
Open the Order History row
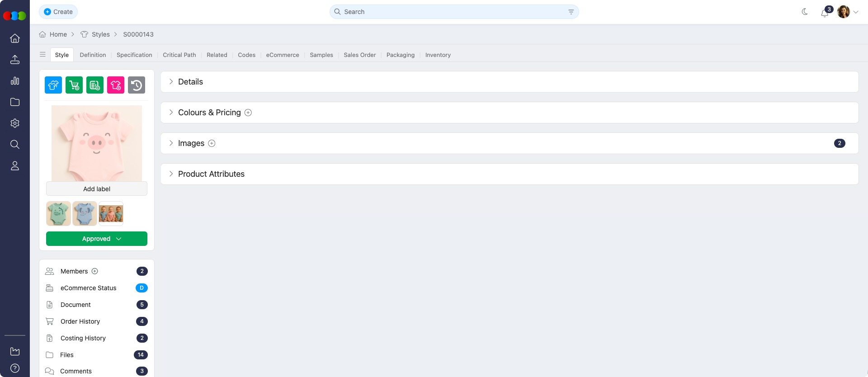tap(97, 321)
